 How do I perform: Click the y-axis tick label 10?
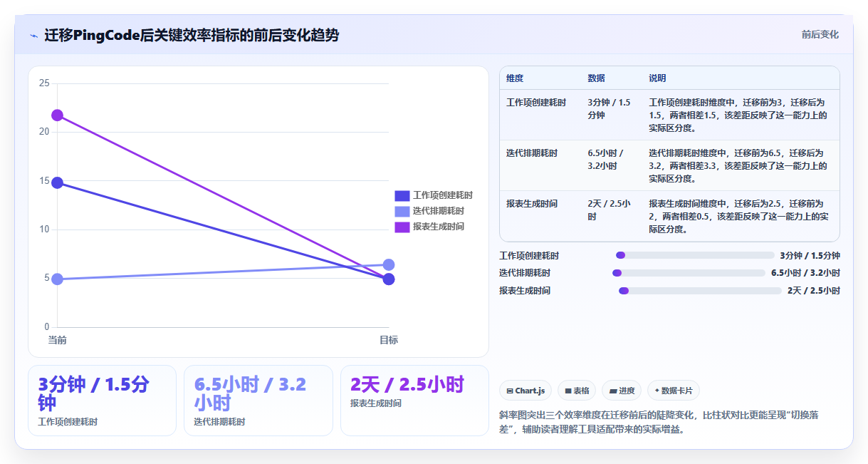44,230
